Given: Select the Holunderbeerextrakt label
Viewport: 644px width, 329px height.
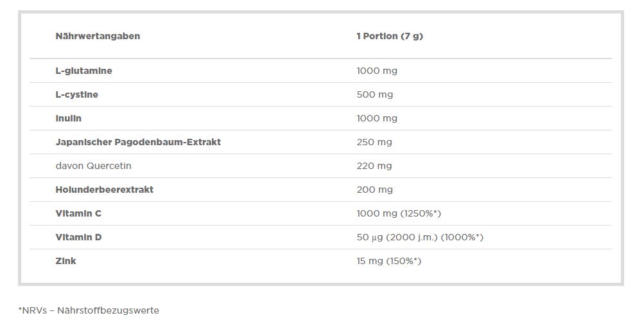Looking at the screenshot, I should click(x=104, y=190).
